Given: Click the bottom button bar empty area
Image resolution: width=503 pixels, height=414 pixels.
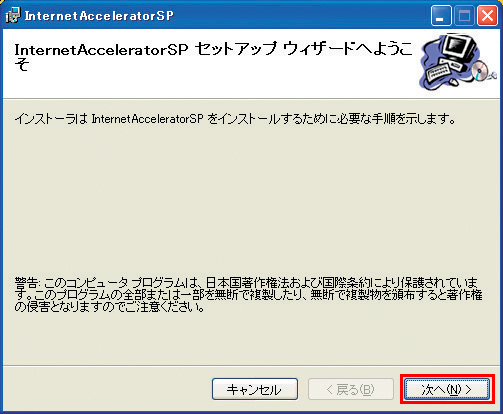Looking at the screenshot, I should click(107, 389).
